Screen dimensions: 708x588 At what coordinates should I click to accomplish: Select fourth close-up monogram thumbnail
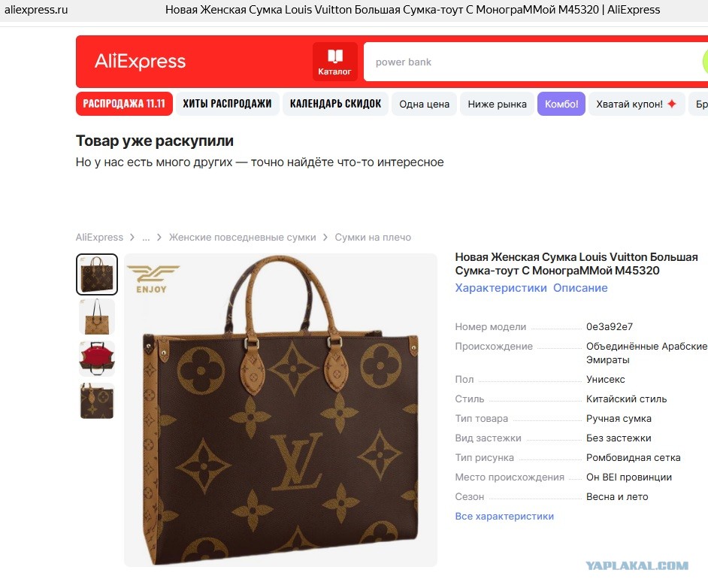pyautogui.click(x=97, y=401)
